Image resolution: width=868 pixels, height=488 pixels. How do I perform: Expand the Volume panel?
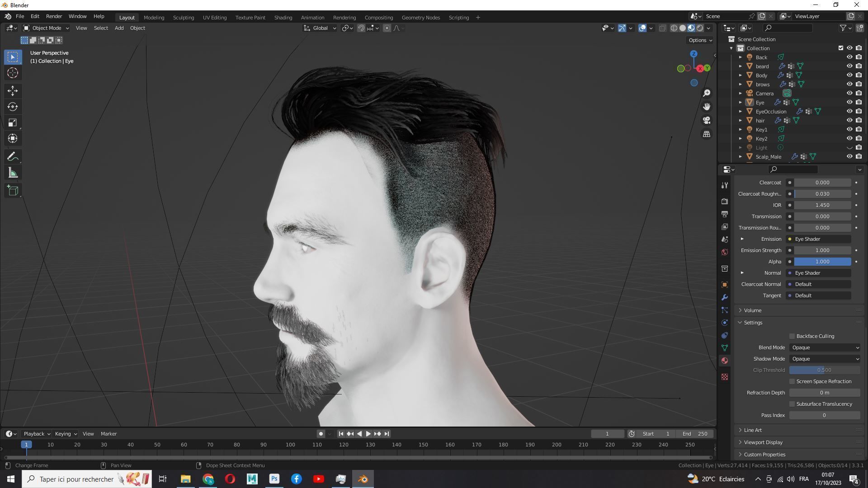point(753,310)
